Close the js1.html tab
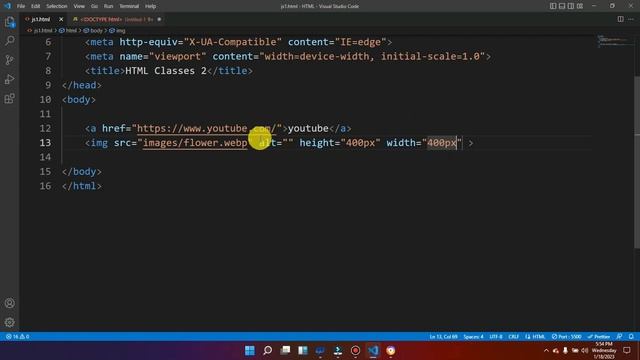 [x=61, y=19]
